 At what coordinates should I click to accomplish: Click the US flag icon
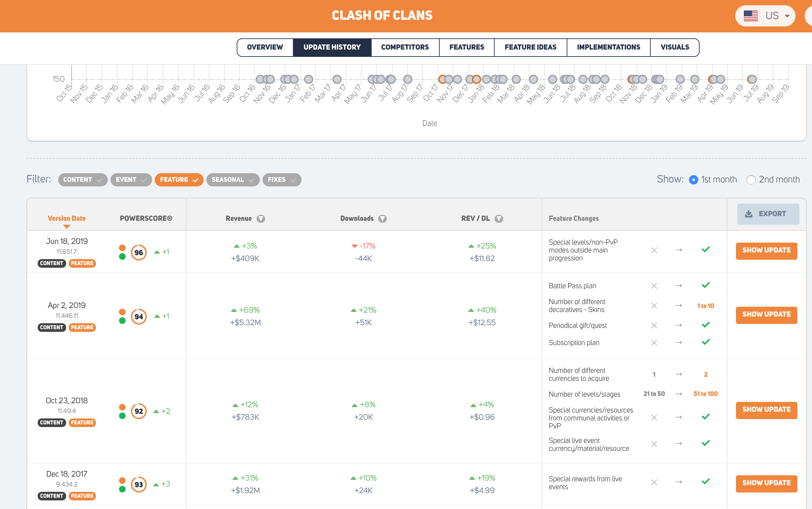coord(751,16)
